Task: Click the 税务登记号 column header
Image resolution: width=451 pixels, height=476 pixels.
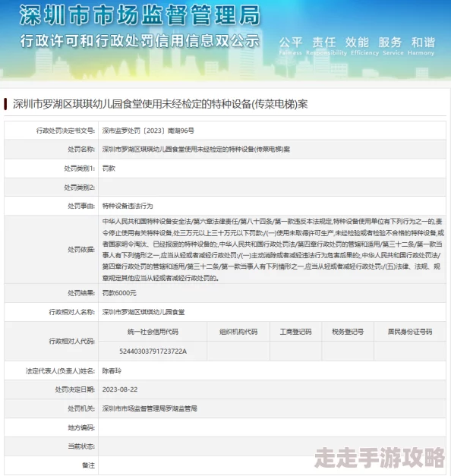Action: click(x=348, y=332)
